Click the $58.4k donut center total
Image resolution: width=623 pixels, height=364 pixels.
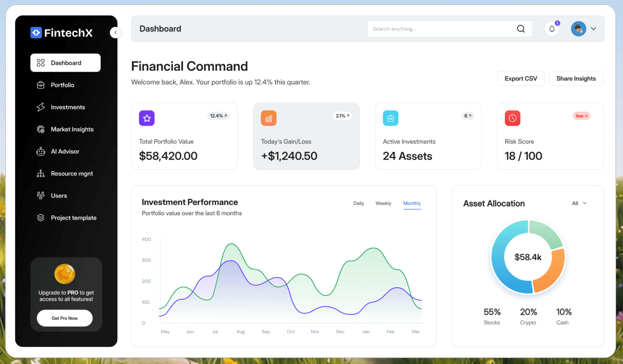tap(528, 257)
